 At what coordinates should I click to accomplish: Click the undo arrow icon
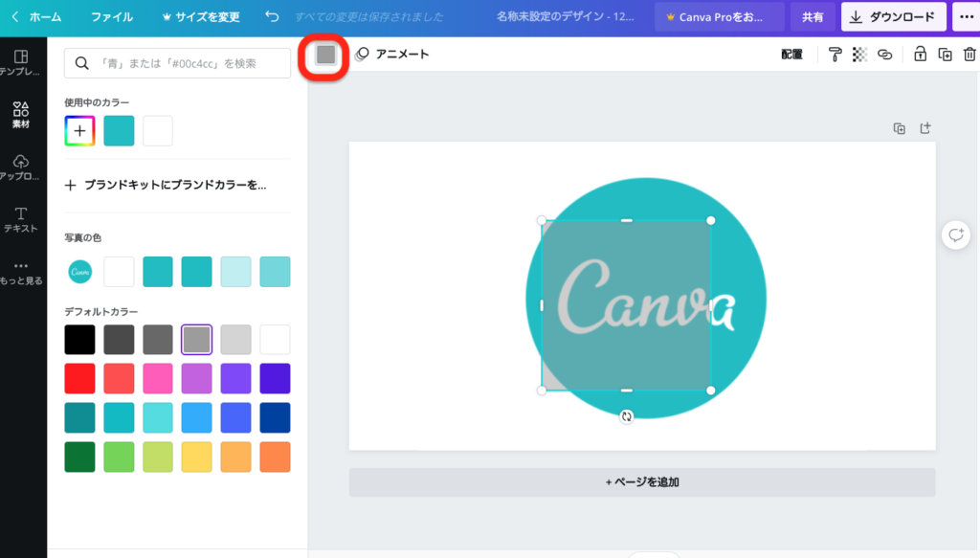coord(272,16)
